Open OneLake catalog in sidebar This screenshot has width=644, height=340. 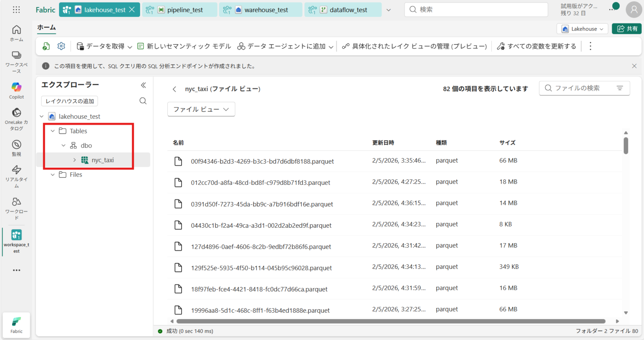pos(16,119)
